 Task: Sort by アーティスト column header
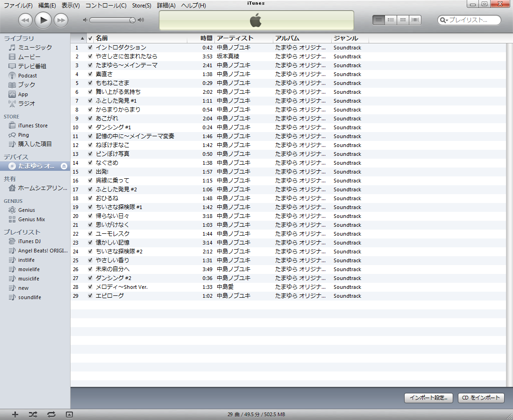(x=244, y=38)
